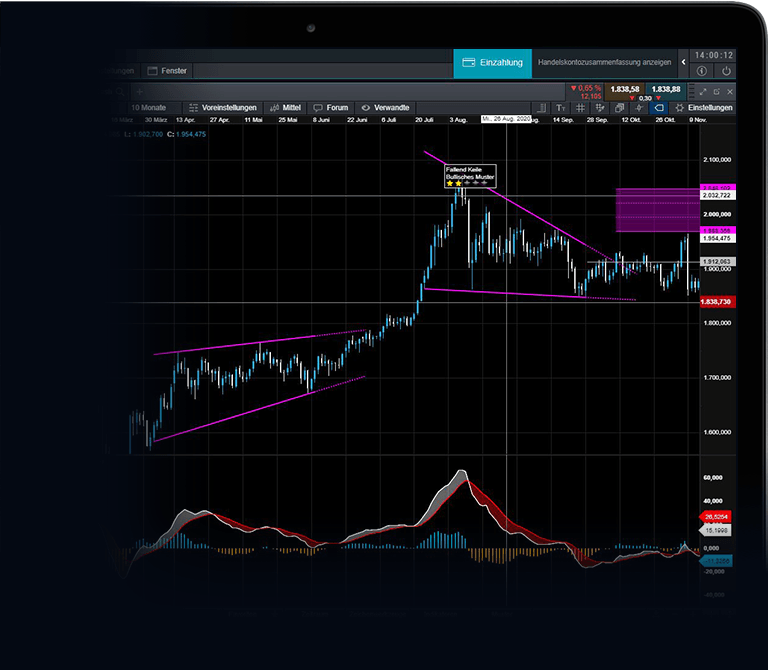The height and width of the screenshot is (670, 768).
Task: Click the white 1.954,475 price label
Action: pos(717,239)
